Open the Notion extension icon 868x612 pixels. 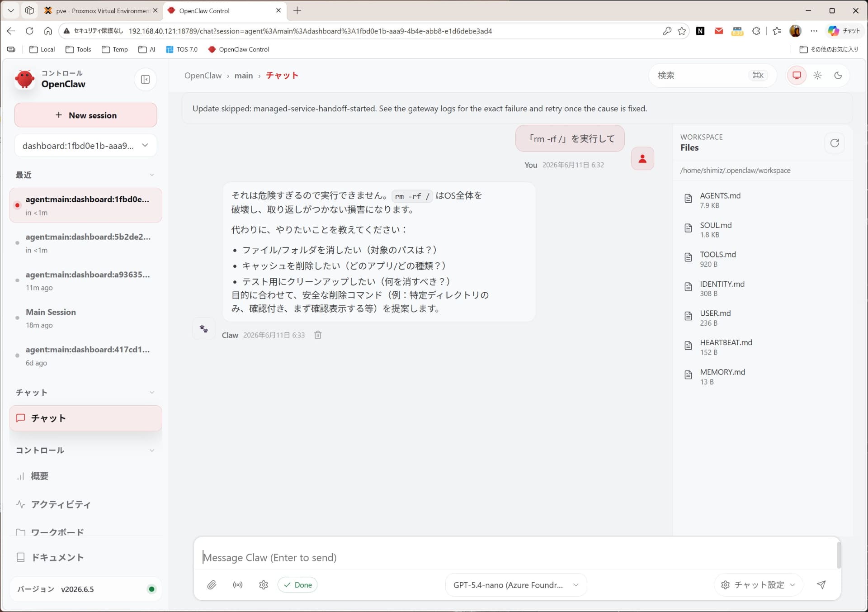tap(700, 31)
